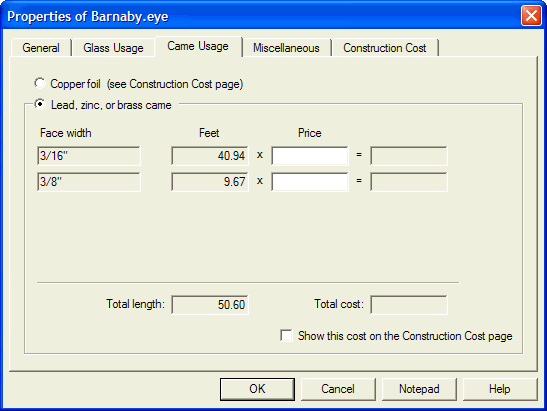Open the Construction Cost tab

(x=384, y=48)
